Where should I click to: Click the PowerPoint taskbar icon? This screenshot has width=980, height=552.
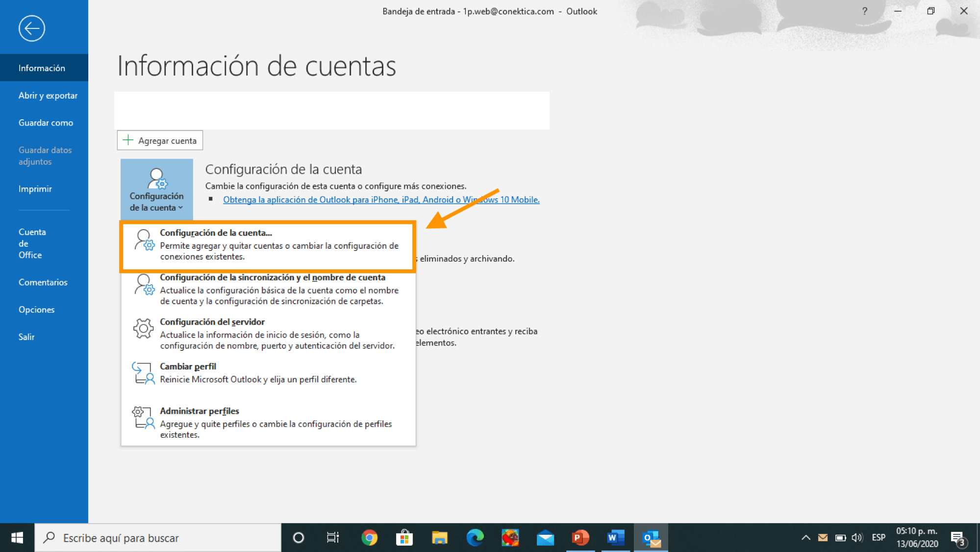580,538
